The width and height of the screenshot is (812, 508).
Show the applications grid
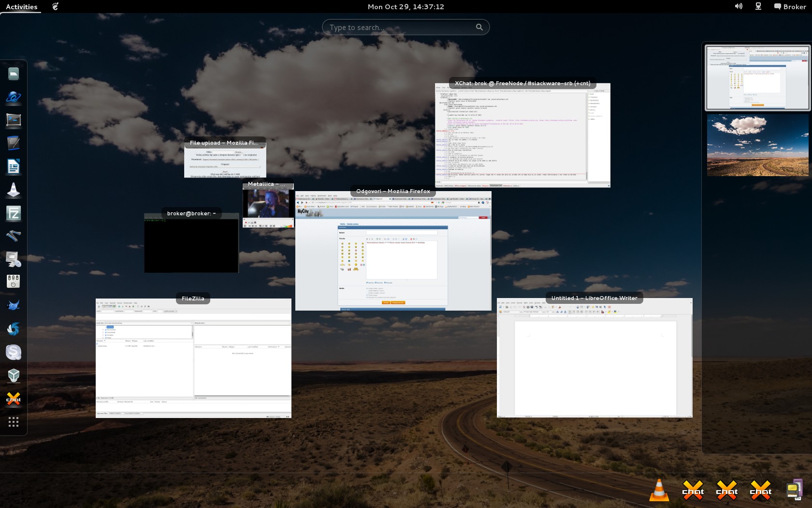coord(14,422)
